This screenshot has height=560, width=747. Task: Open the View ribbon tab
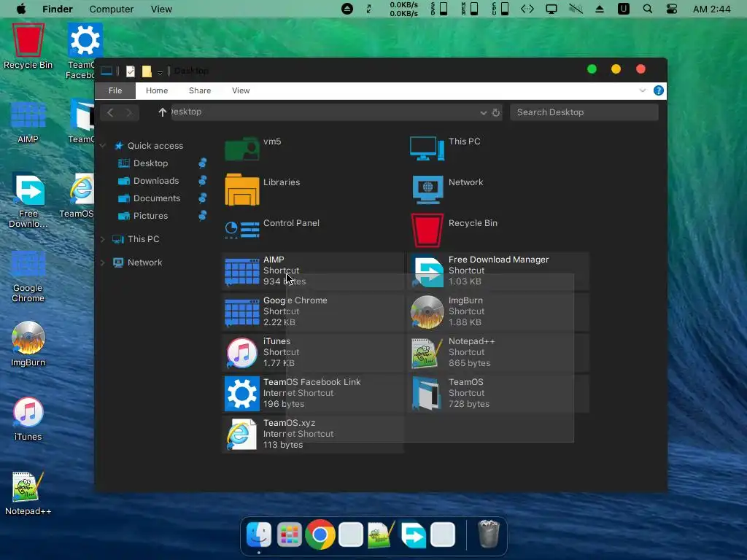coord(241,90)
